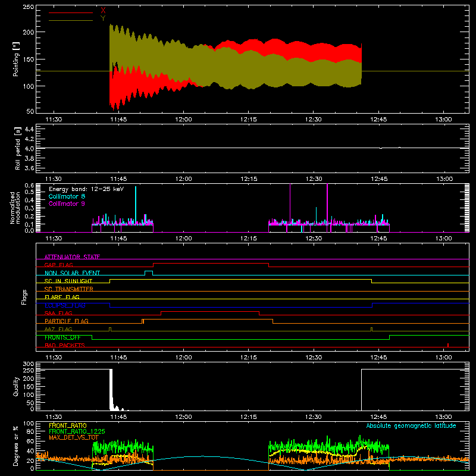
Task: Click the red X legend label
Action: [x=103, y=11]
